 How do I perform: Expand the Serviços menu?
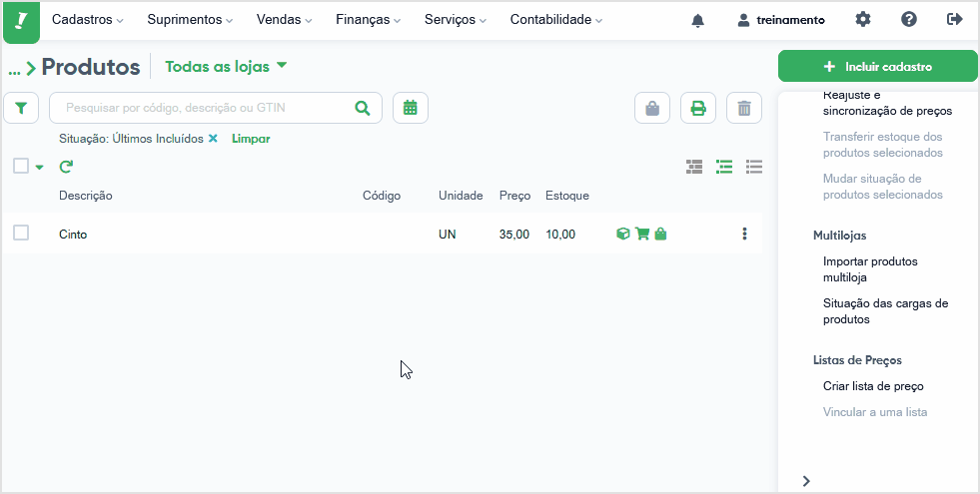pyautogui.click(x=456, y=19)
